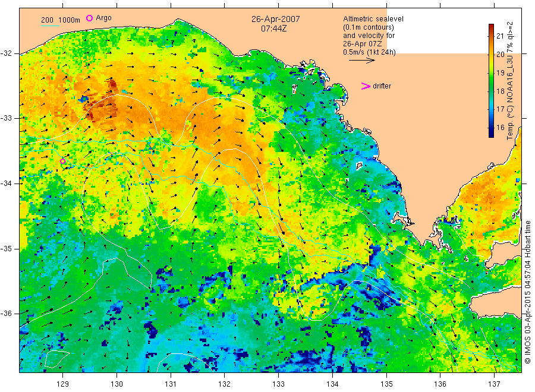
Task: Click longitude axis label 130
Action: click(x=117, y=384)
